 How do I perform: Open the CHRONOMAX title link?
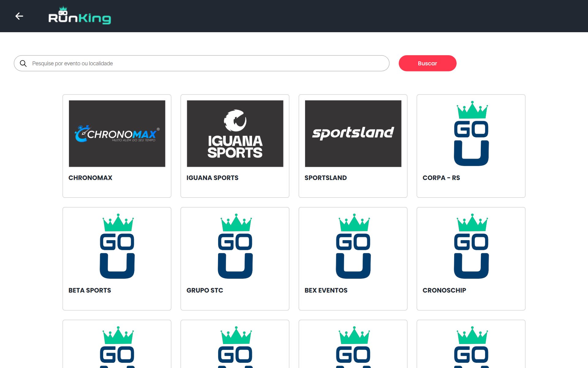coord(90,178)
